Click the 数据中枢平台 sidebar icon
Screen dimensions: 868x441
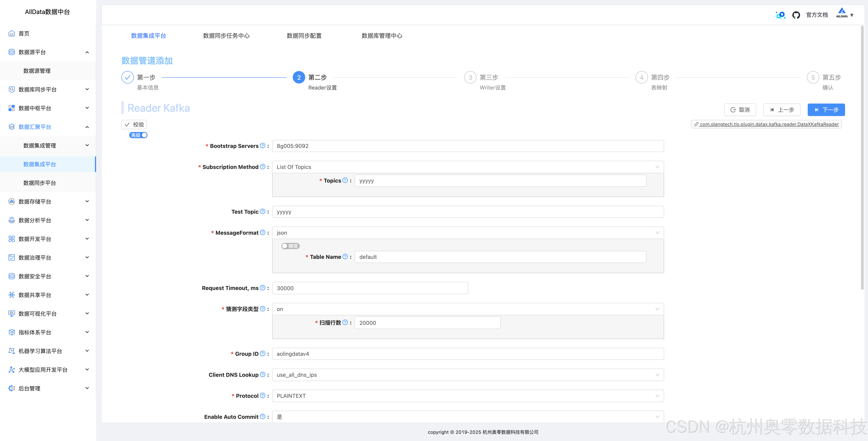[11, 108]
